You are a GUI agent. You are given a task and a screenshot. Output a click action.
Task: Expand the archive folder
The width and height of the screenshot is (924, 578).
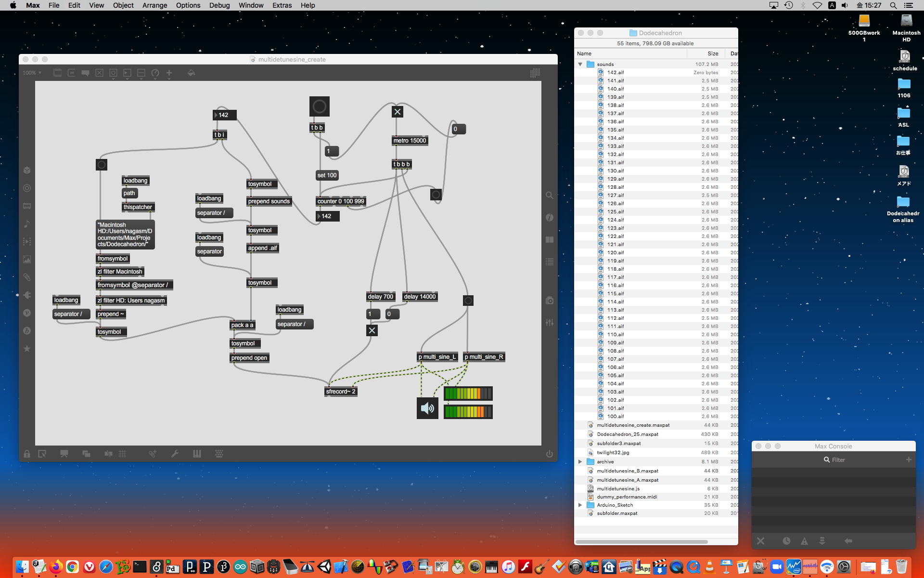580,461
